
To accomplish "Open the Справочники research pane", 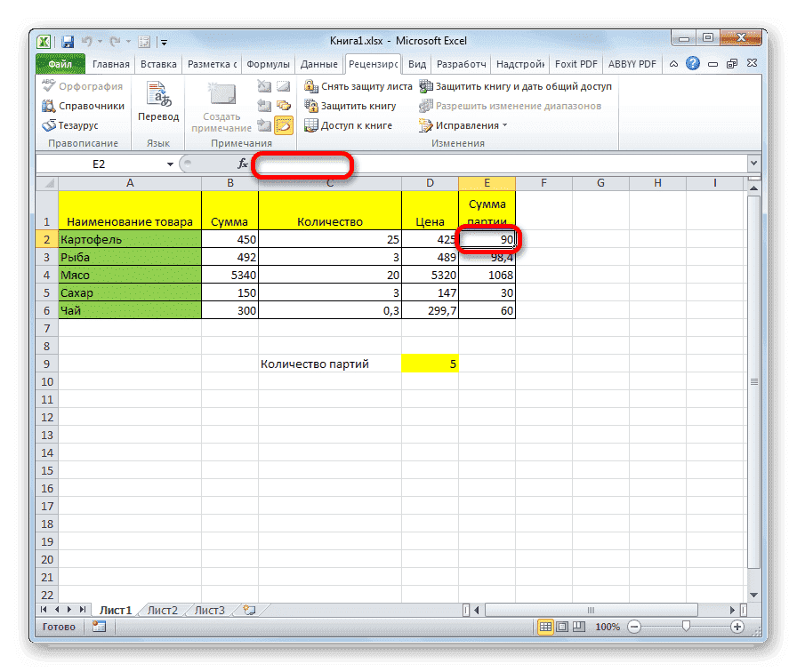I will pos(85,104).
